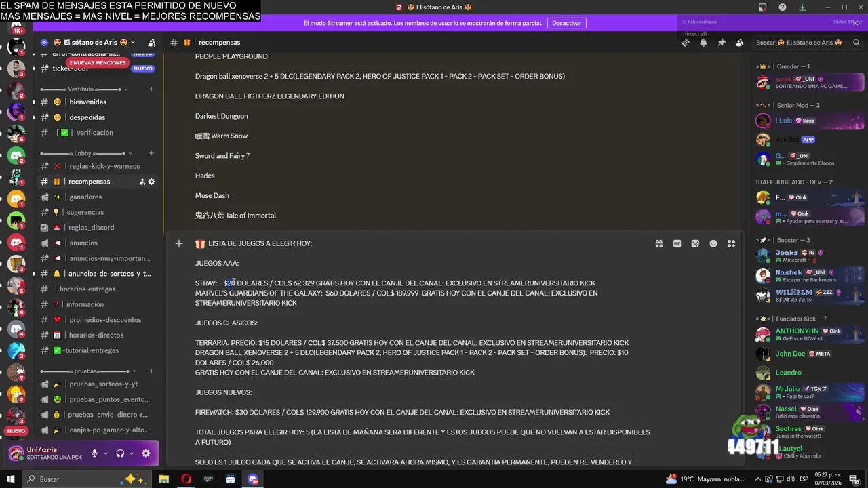The height and width of the screenshot is (488, 868).
Task: Create channel in pruebas via plus
Action: pos(151,371)
